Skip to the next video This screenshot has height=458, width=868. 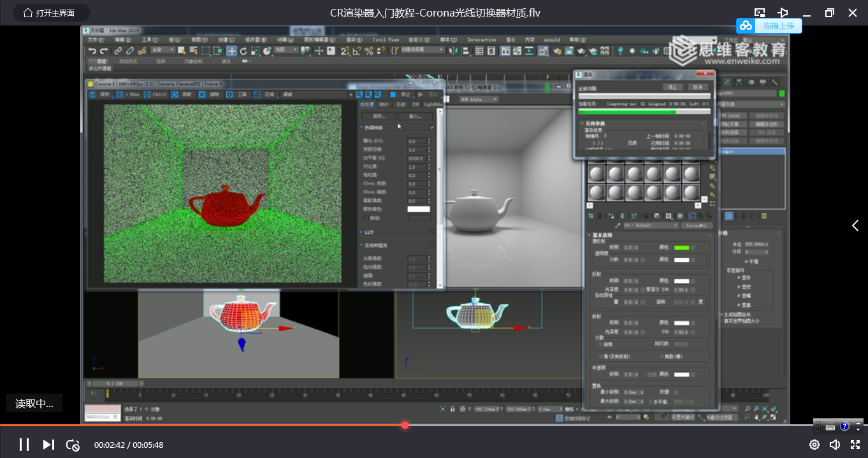(48, 445)
